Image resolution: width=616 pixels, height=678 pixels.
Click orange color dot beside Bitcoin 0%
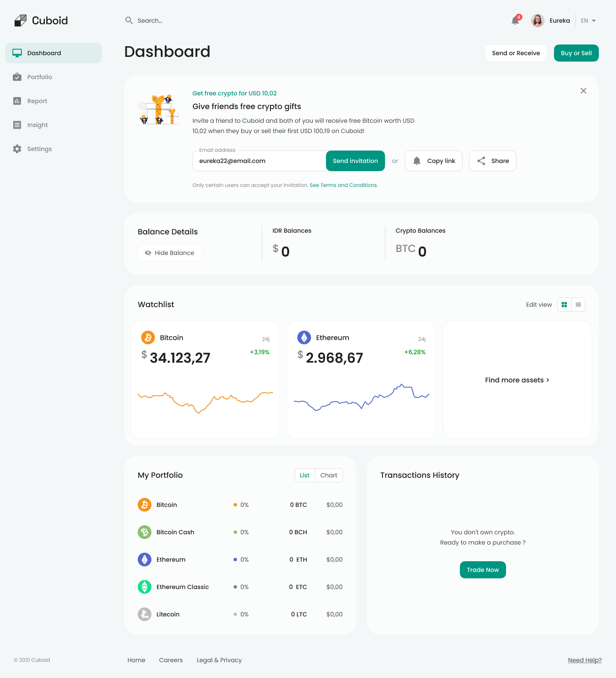pos(235,505)
